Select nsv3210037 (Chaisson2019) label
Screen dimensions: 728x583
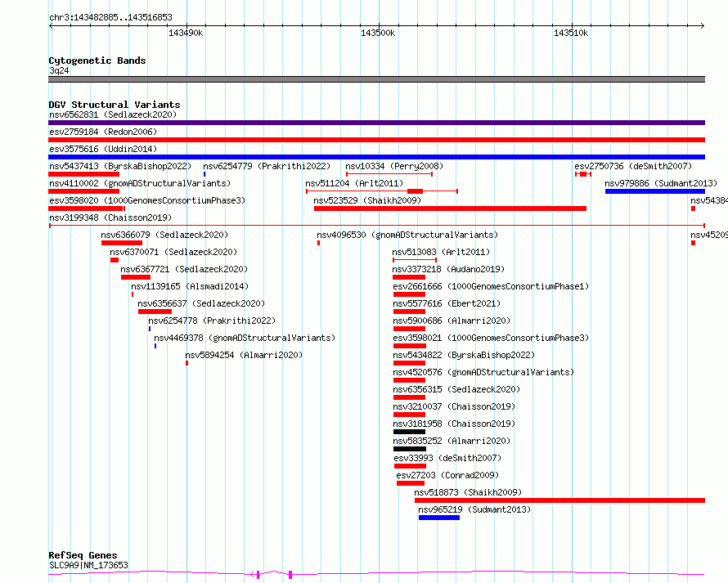pyautogui.click(x=454, y=406)
